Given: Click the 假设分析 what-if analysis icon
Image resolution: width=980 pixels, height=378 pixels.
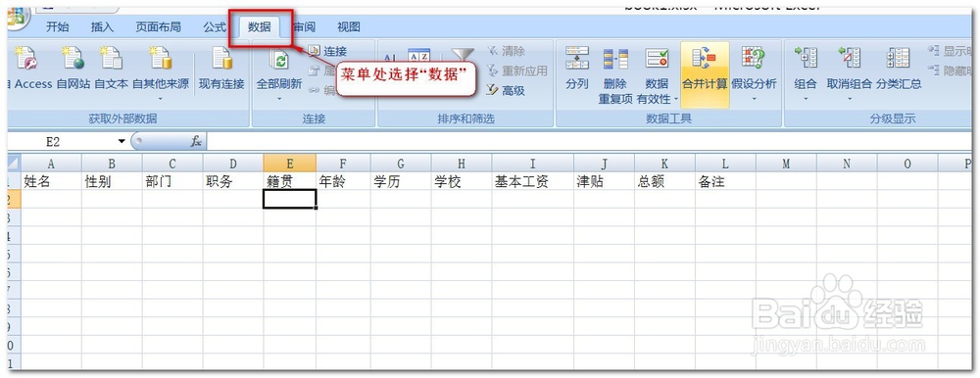Looking at the screenshot, I should [x=754, y=58].
